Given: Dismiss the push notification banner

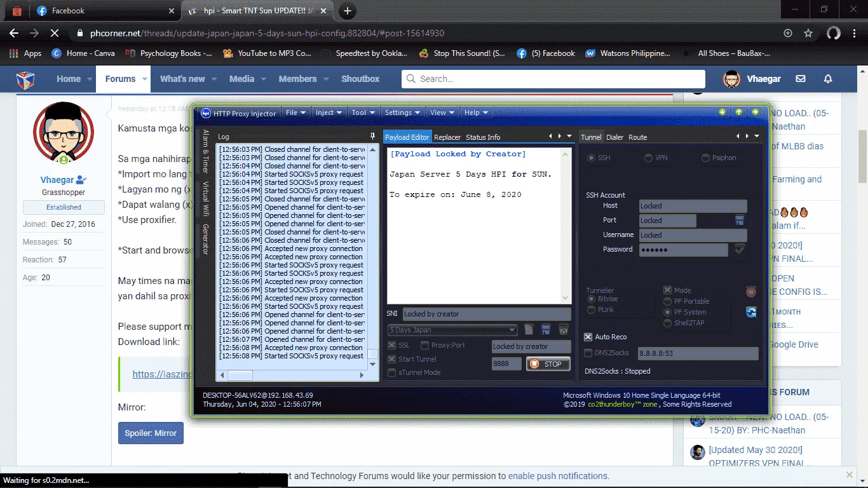Looking at the screenshot, I should coord(850,475).
